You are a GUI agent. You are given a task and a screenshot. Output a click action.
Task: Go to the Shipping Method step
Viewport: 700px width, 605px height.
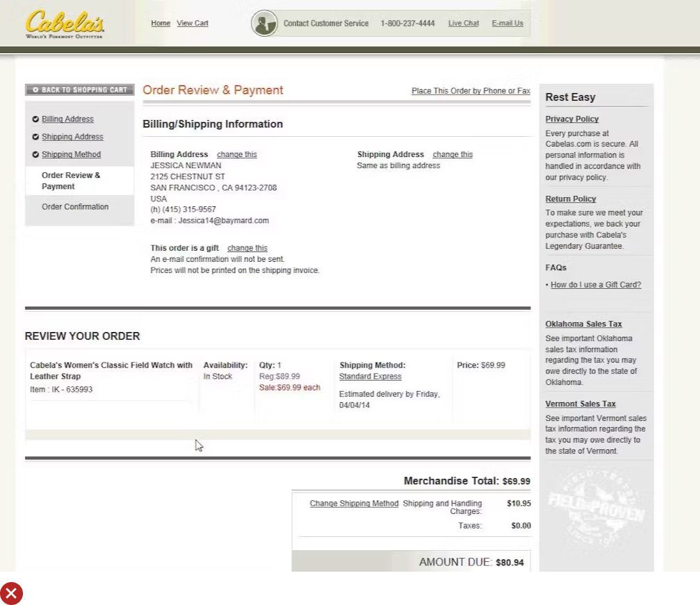[71, 154]
